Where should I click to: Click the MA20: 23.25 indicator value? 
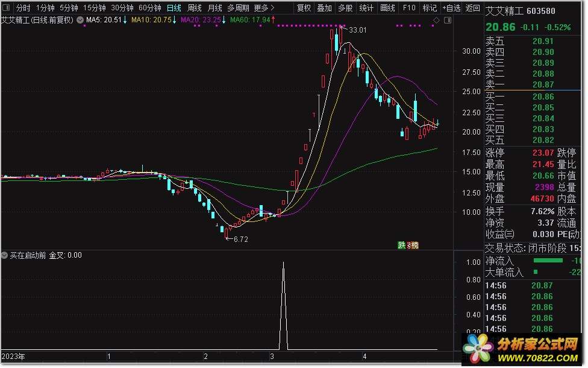[x=203, y=20]
